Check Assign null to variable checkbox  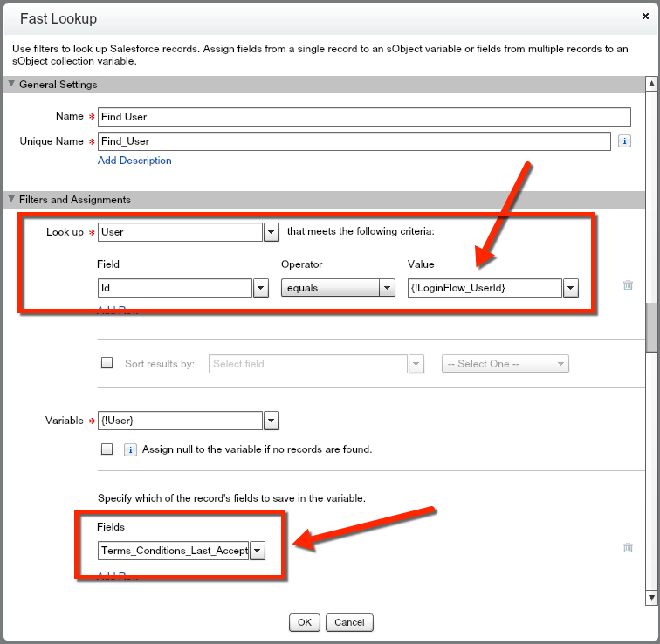point(107,449)
